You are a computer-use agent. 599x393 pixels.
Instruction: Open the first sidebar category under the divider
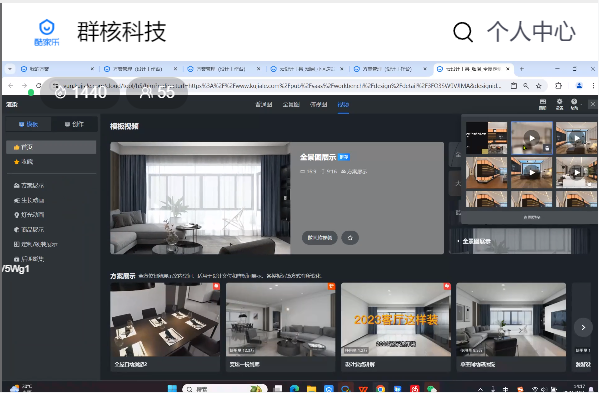click(29, 186)
